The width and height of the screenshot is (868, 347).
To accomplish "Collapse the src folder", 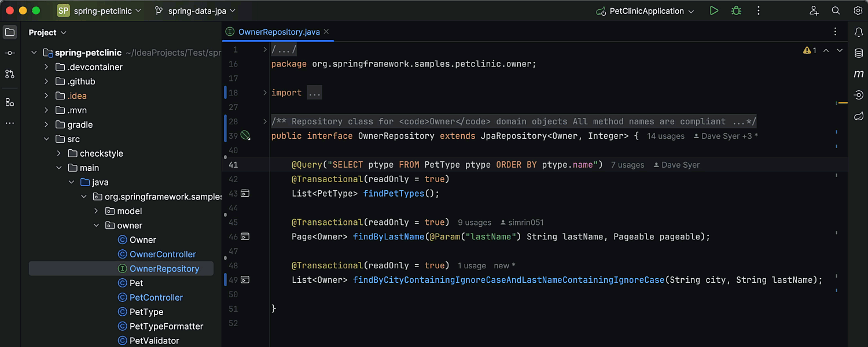I will [47, 139].
